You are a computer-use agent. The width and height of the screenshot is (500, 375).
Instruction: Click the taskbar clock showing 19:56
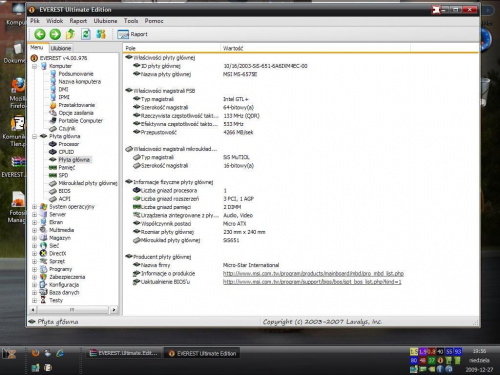coord(479,351)
